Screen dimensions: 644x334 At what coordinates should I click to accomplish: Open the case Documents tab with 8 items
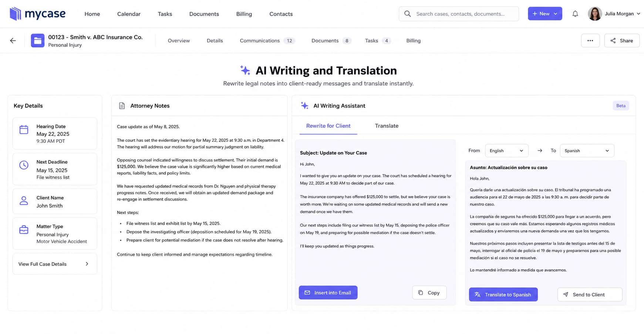click(331, 41)
